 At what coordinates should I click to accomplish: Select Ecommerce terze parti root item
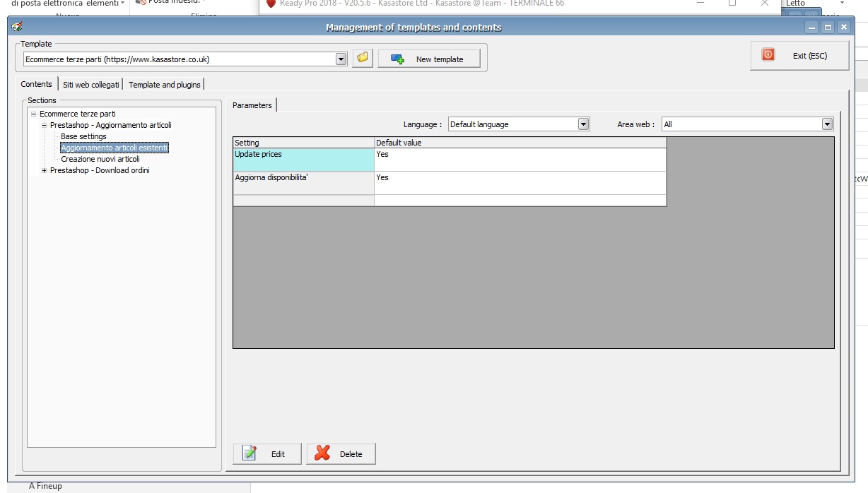pos(78,114)
